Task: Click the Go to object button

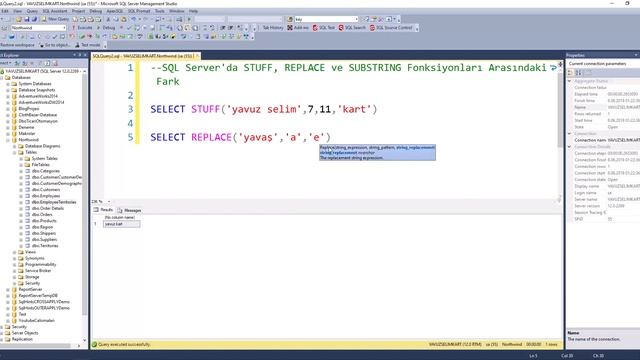Action: [55, 45]
